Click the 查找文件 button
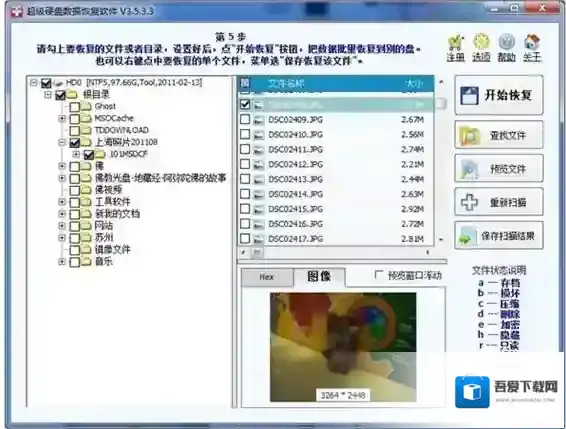 click(498, 135)
